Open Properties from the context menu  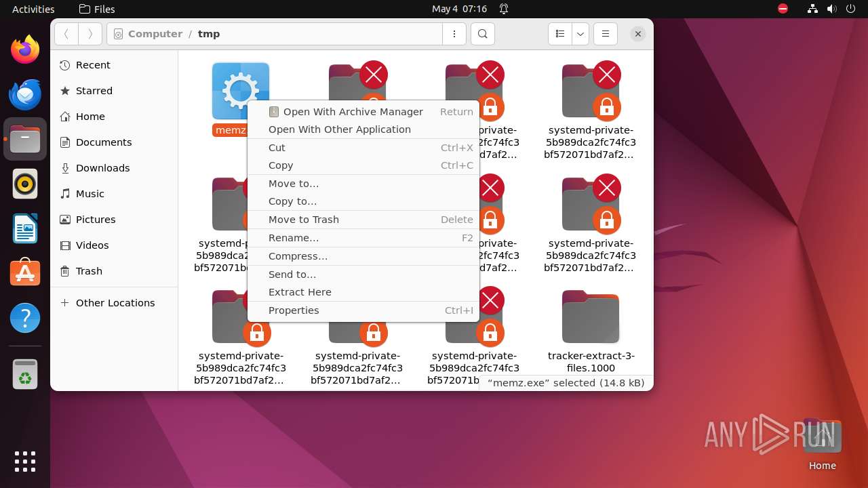click(x=364, y=310)
